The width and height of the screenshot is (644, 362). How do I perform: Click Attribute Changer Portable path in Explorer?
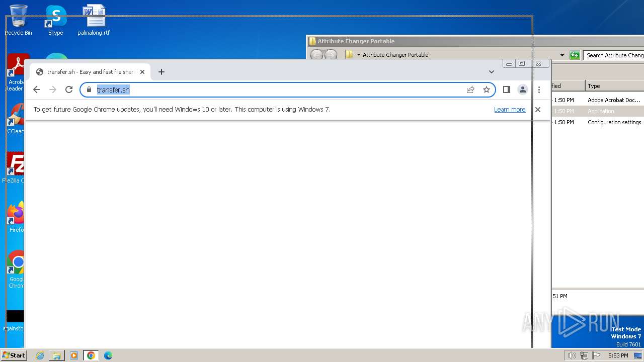395,55
